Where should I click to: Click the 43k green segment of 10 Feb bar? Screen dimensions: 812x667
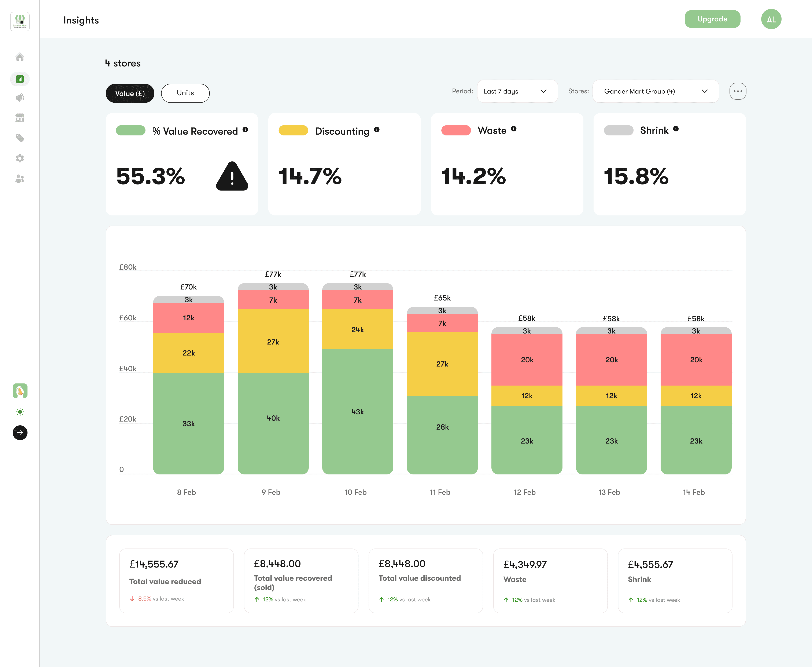pyautogui.click(x=357, y=412)
